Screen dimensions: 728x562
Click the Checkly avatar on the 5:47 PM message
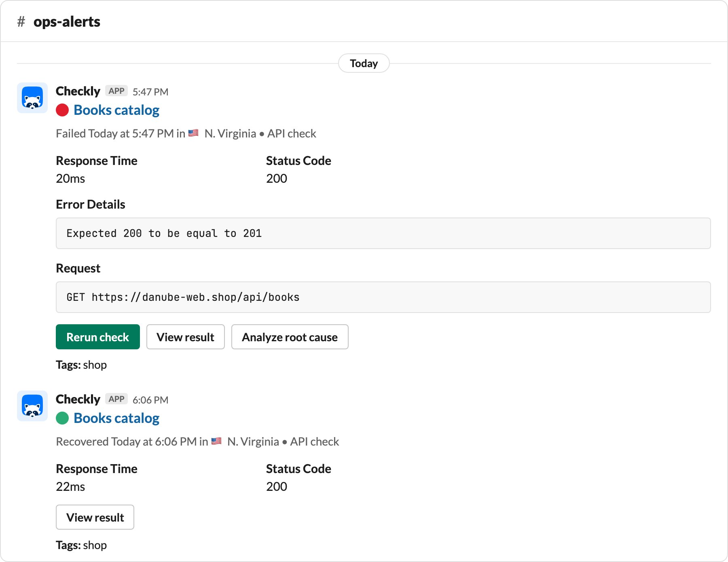[32, 98]
